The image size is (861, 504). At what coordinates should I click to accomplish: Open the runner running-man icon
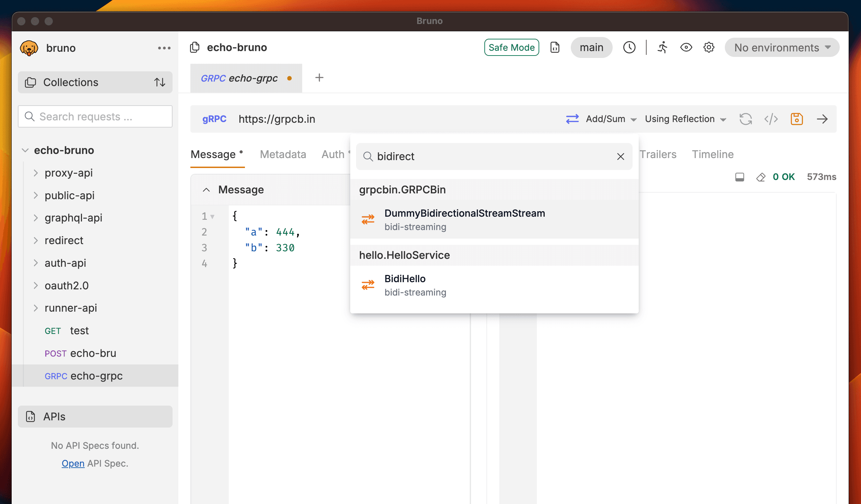point(662,47)
